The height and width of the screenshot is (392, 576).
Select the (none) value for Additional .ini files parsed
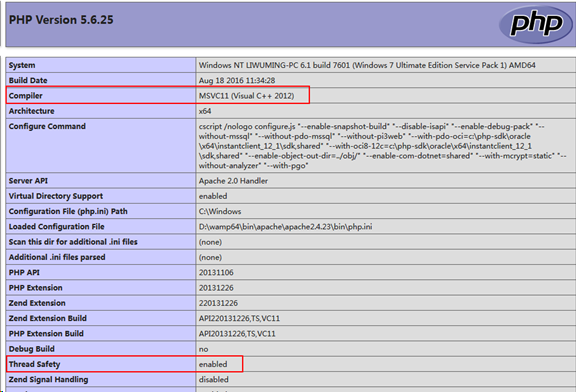coord(210,257)
